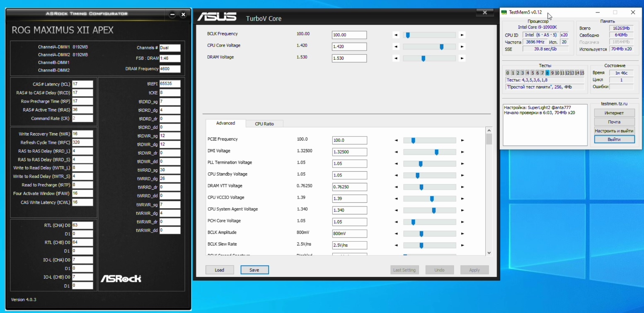Lower DMI Voltage with the left arrow

tap(396, 152)
